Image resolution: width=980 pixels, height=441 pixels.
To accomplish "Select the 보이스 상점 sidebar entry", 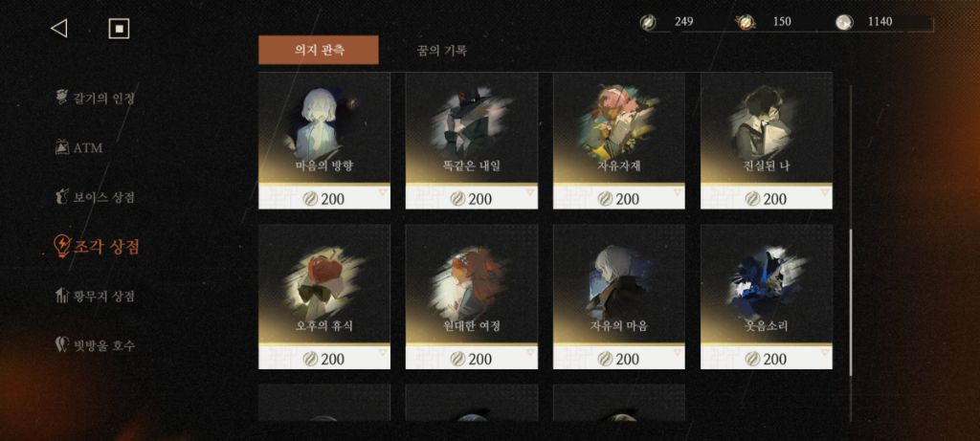I will click(95, 197).
